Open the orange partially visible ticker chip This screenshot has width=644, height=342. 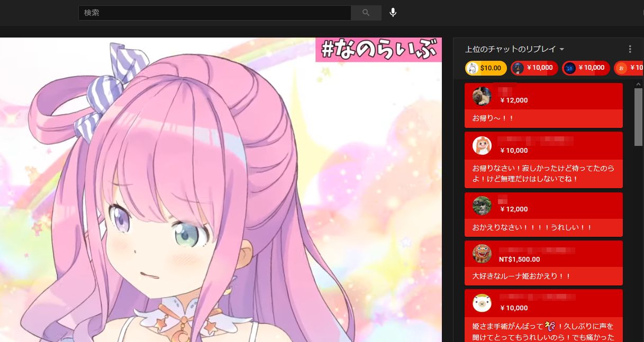(628, 68)
